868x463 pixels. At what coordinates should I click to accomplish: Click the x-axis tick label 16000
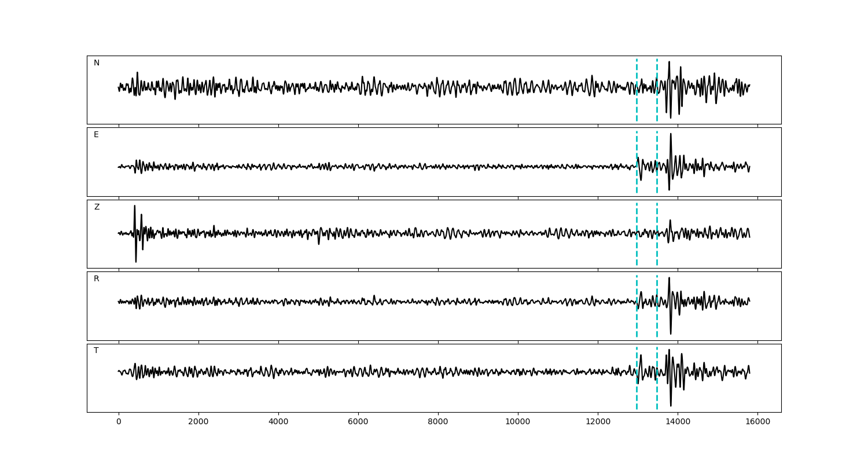[757, 422]
